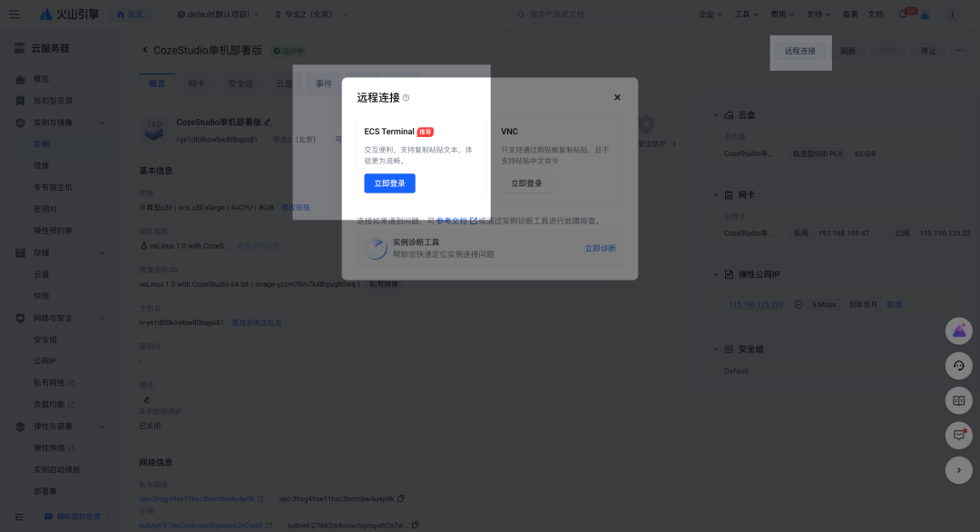Open the 华北2（北京）region dropdown
The image size is (980, 532).
[310, 15]
